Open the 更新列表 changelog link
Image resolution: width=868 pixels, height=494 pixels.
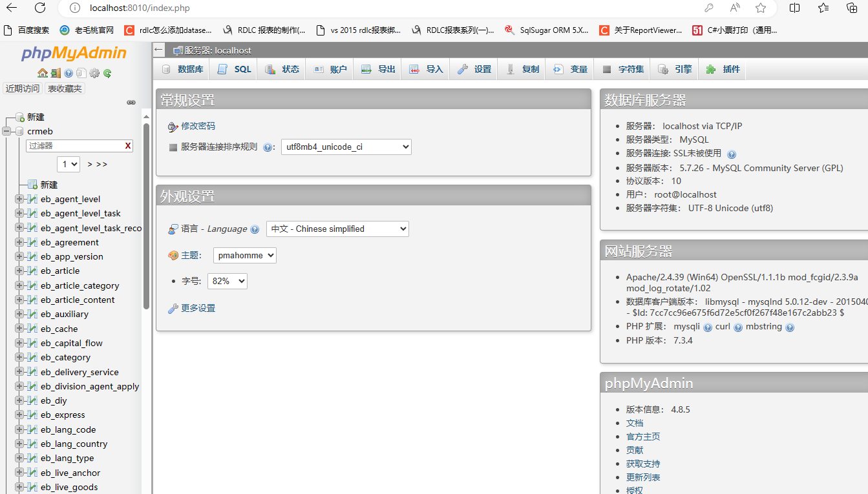click(643, 477)
